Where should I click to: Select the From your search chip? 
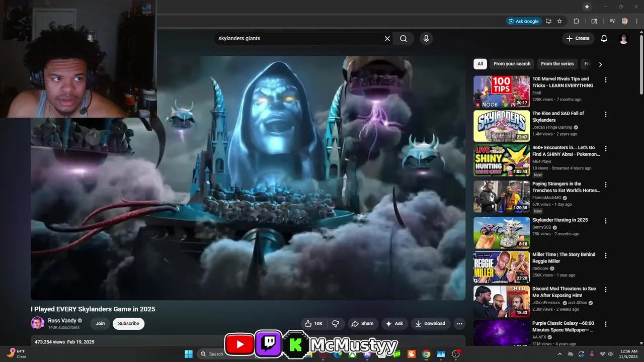[x=512, y=64]
